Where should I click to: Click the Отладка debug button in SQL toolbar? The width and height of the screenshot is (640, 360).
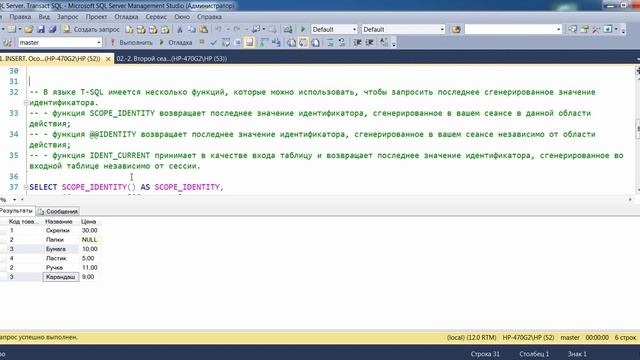[176, 42]
